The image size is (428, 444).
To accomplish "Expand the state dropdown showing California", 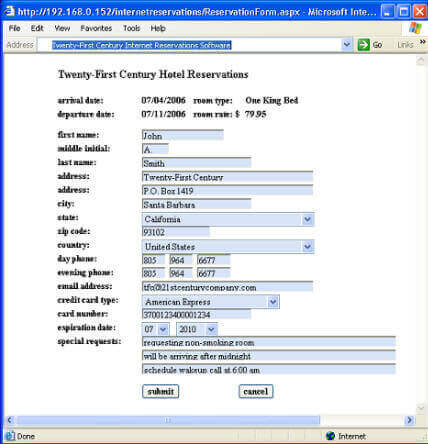I will click(x=307, y=219).
